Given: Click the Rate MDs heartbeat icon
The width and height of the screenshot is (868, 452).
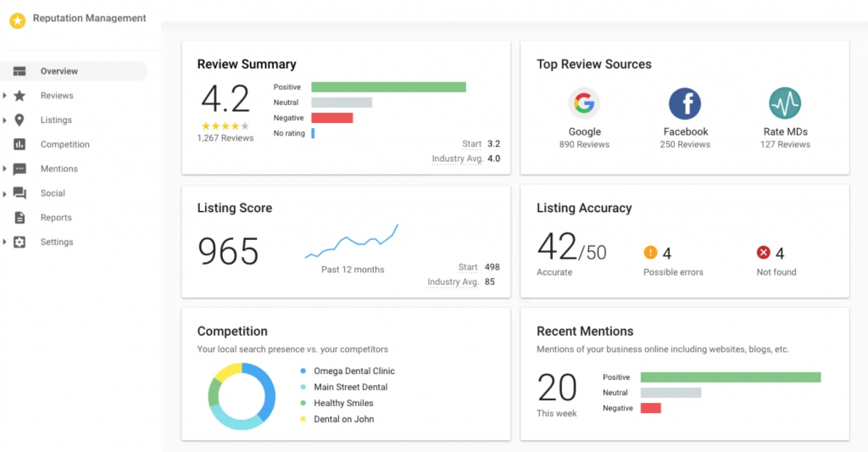Looking at the screenshot, I should click(x=785, y=104).
